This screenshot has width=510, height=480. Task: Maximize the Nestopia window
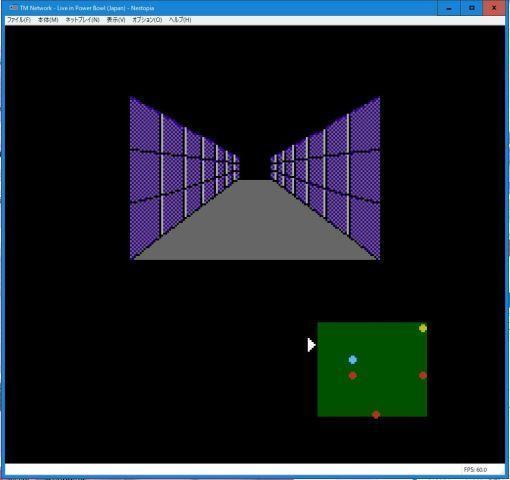pos(471,8)
